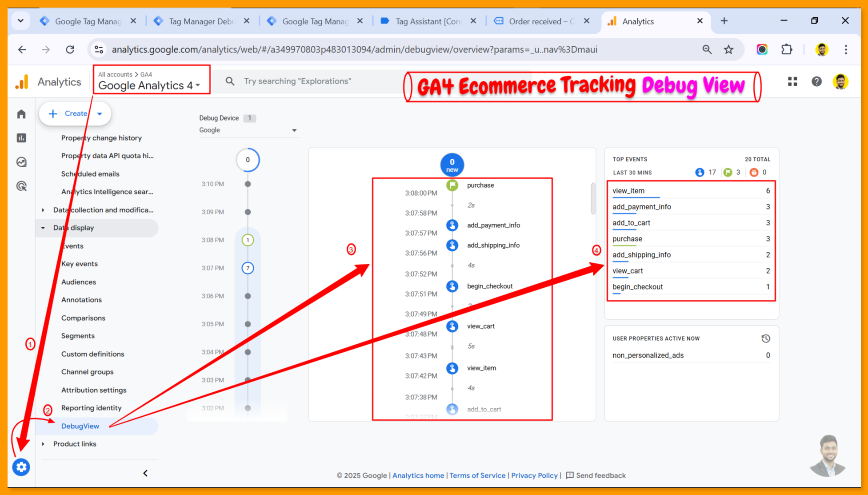Open the Debug Device dropdown
868x495 pixels.
[x=248, y=130]
